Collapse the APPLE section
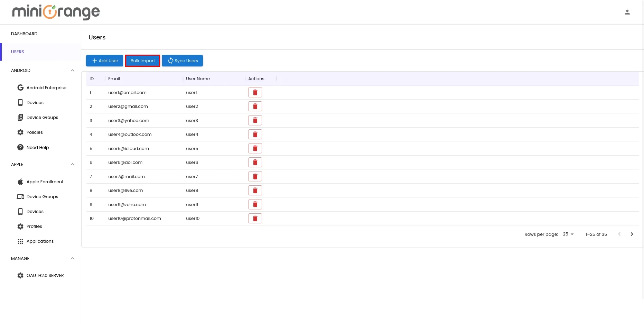This screenshot has width=644, height=324. [x=72, y=164]
